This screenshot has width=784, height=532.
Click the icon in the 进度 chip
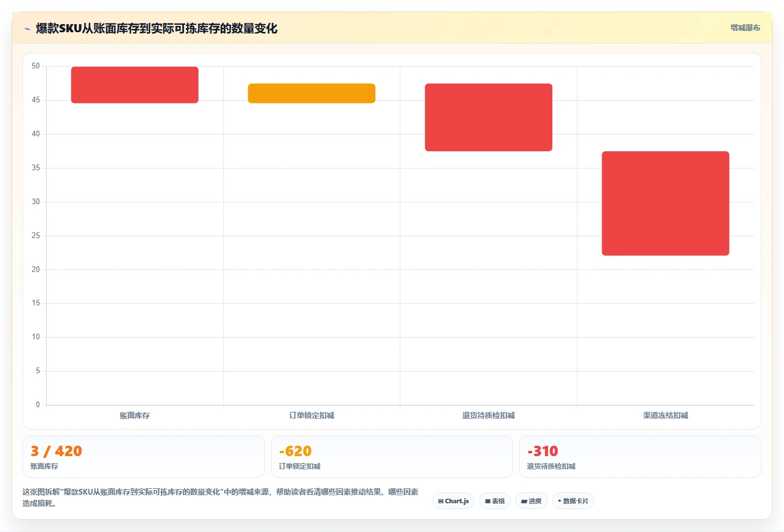click(524, 501)
